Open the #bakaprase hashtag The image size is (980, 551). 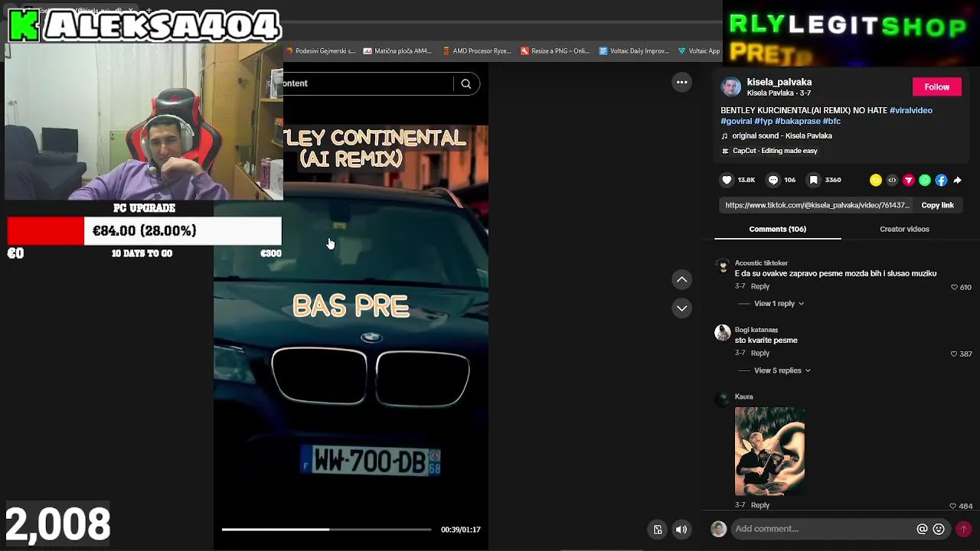pos(797,121)
